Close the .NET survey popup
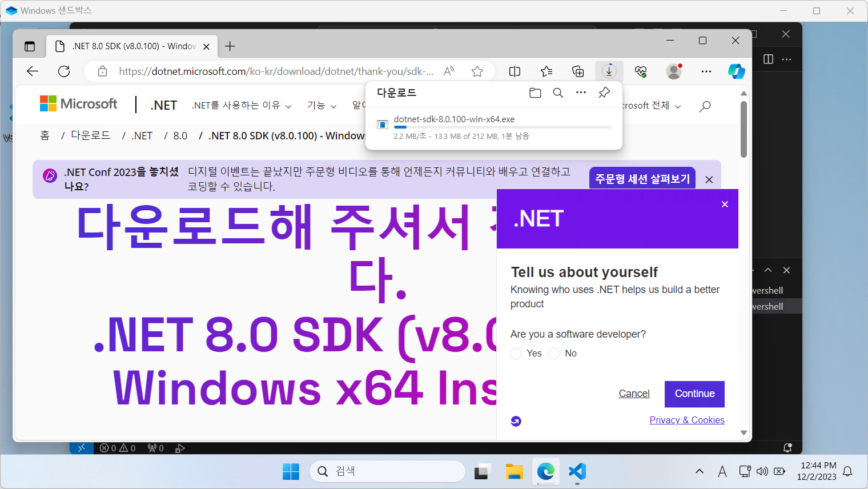 [725, 205]
